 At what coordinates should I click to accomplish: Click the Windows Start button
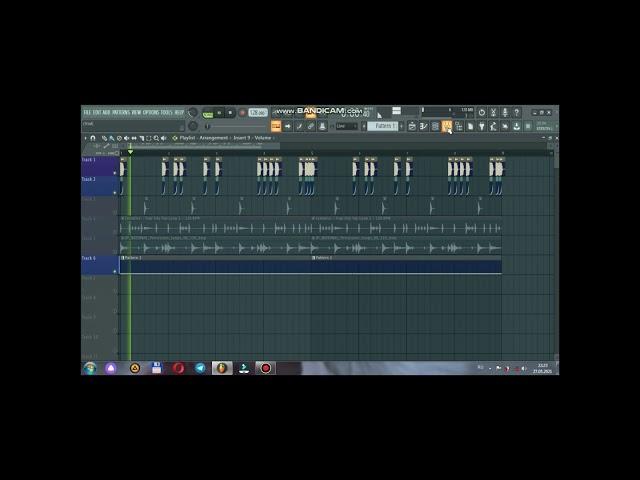click(x=90, y=368)
